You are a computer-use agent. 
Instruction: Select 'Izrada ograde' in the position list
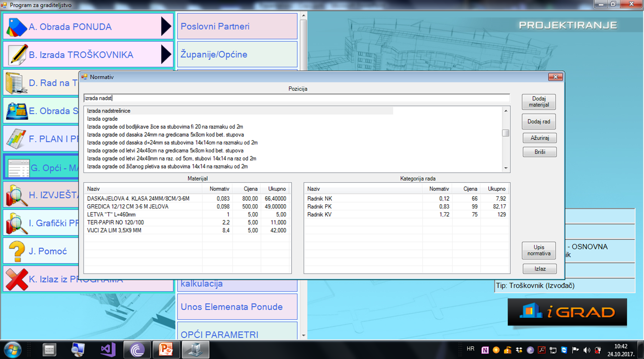[102, 119]
